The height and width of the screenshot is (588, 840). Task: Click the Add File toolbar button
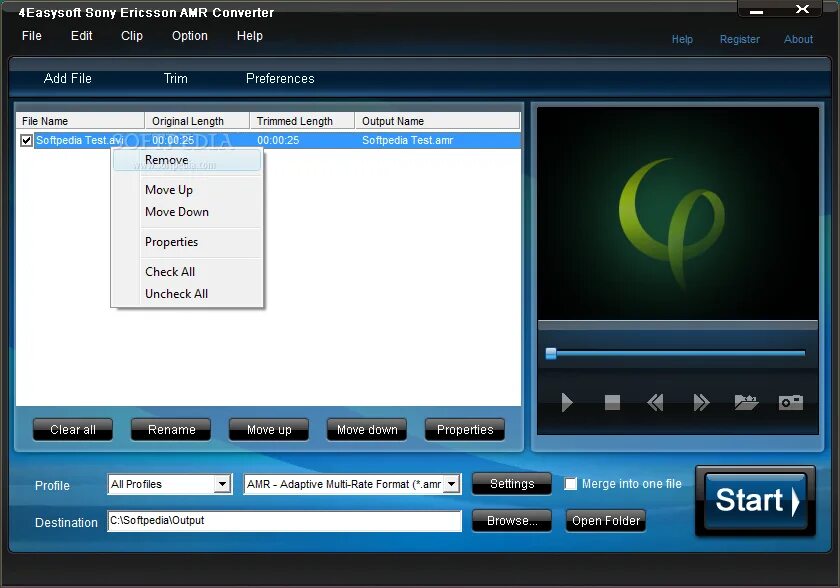(68, 79)
